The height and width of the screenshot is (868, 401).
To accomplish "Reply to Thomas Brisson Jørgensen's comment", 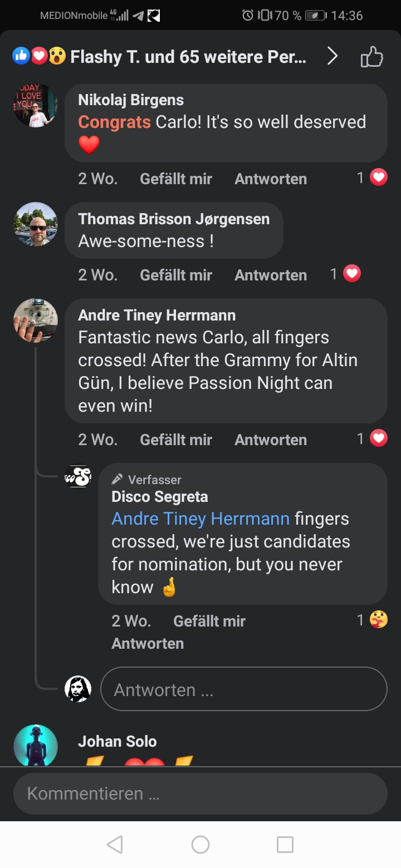I will coord(271,275).
